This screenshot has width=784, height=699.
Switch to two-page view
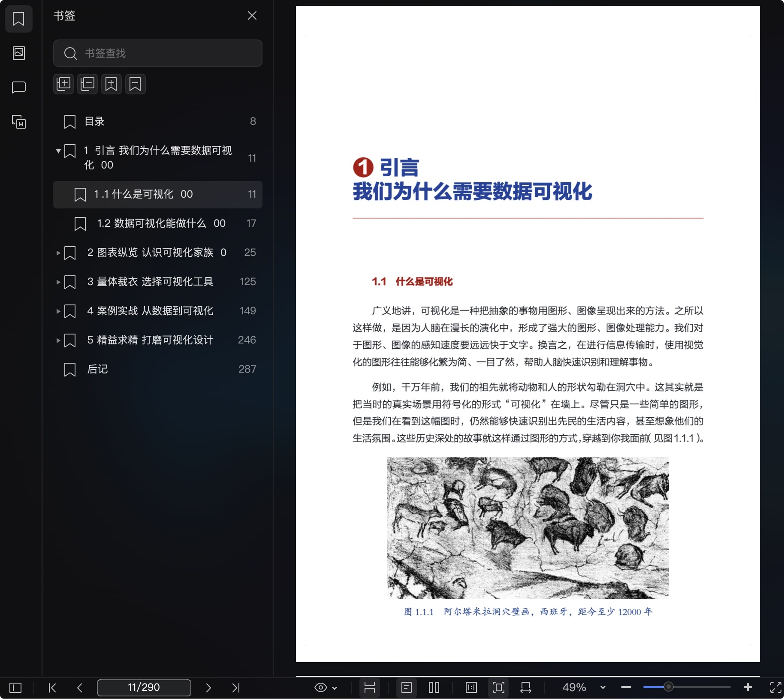point(434,688)
